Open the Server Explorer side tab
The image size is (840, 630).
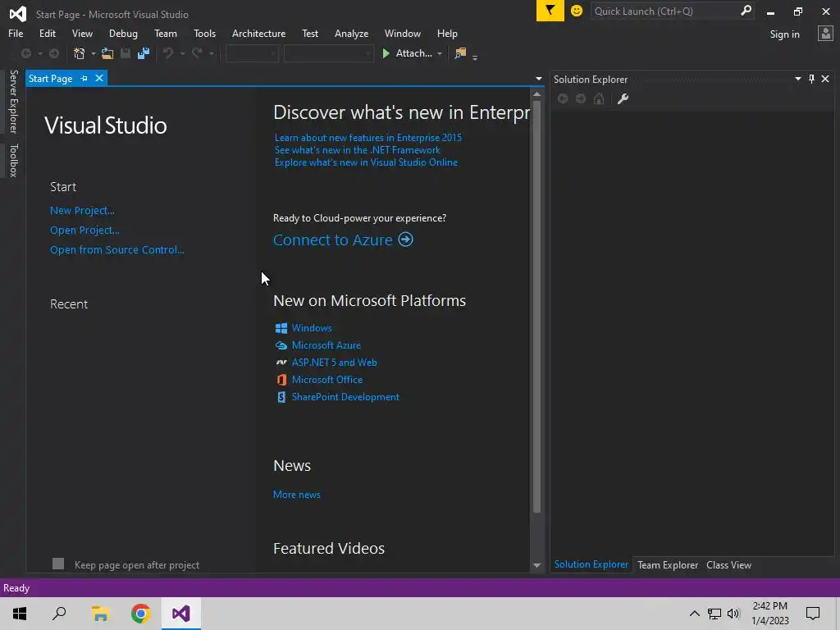point(13,101)
